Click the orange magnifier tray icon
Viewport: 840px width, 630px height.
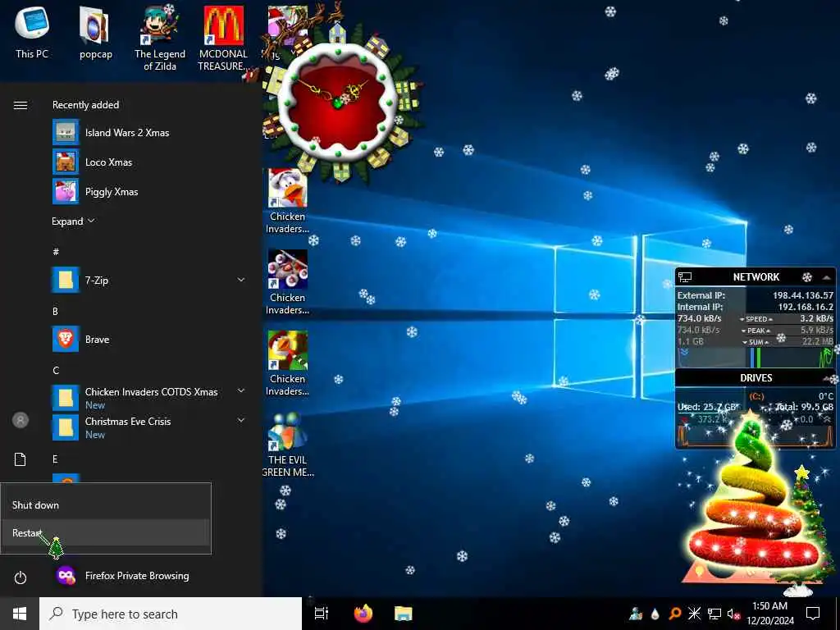pyautogui.click(x=675, y=614)
